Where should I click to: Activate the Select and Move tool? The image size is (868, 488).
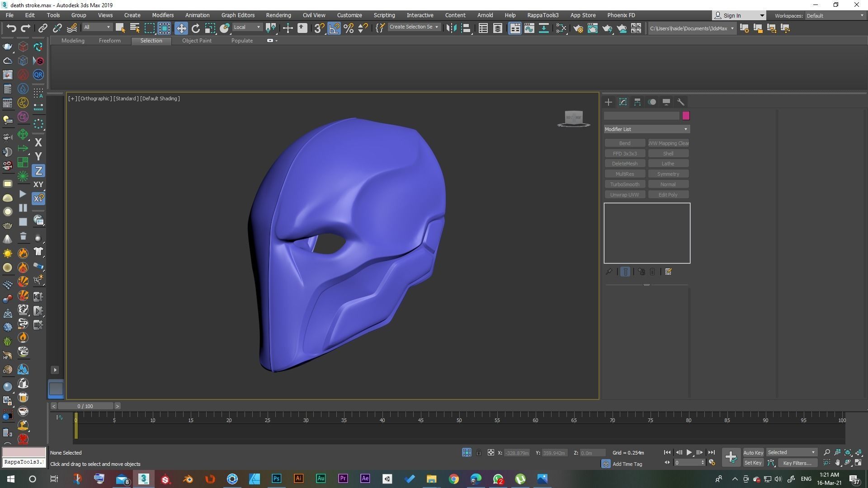tap(181, 28)
